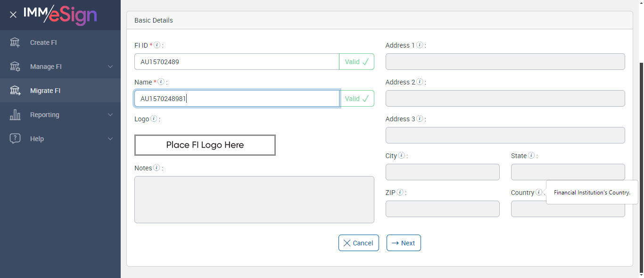Click the info icon next to Notes
Viewport: 644px width, 278px height.
click(157, 168)
